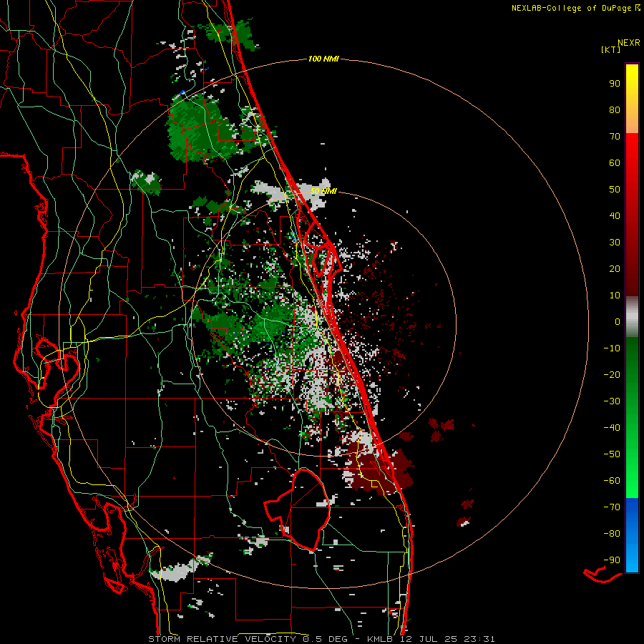Image resolution: width=644 pixels, height=644 pixels.
Task: Click the bright red segment of the color bar
Action: [x=632, y=165]
